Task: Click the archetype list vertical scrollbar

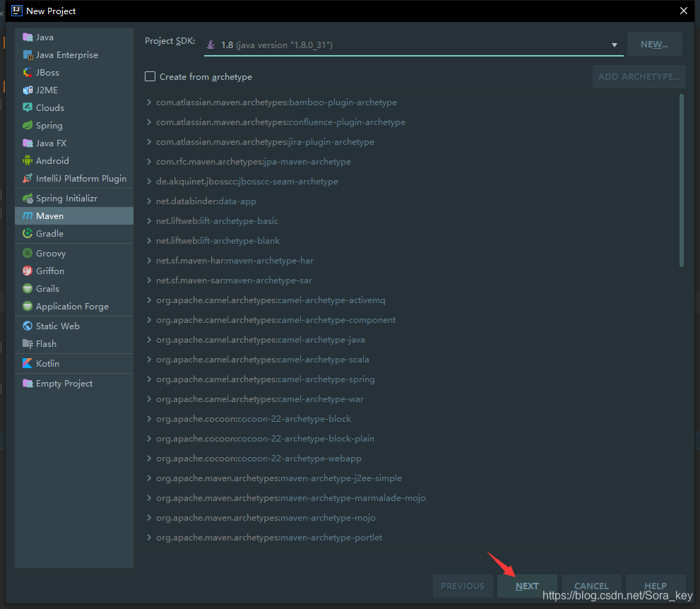Action: tap(681, 180)
